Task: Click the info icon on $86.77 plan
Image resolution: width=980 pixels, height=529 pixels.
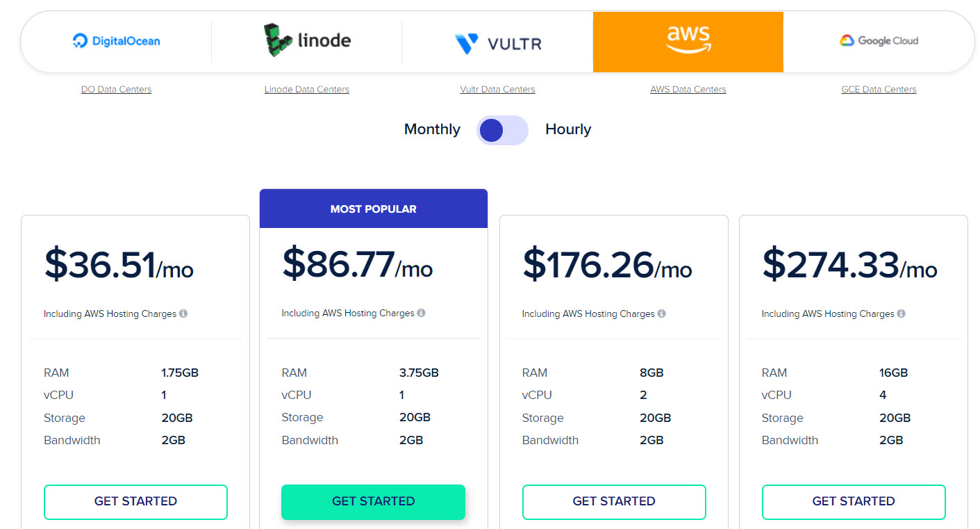Action: pos(422,313)
